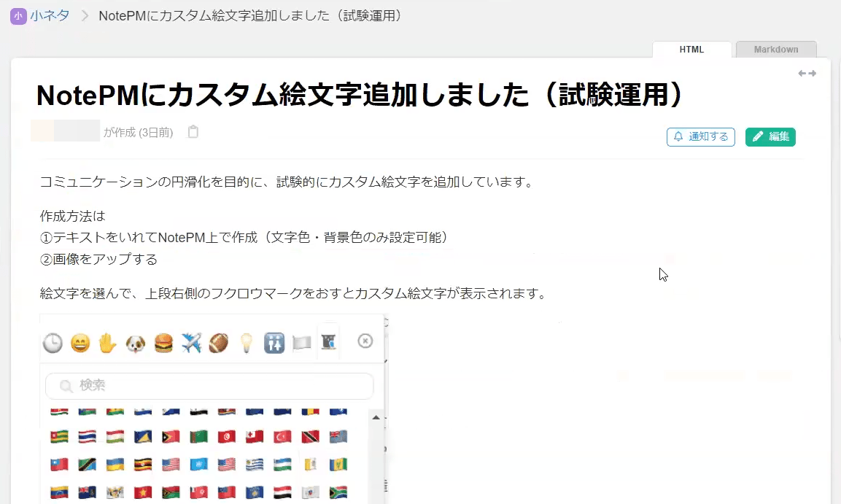The height and width of the screenshot is (504, 841).
Task: Select the airplane travel emoji category
Action: click(x=191, y=343)
